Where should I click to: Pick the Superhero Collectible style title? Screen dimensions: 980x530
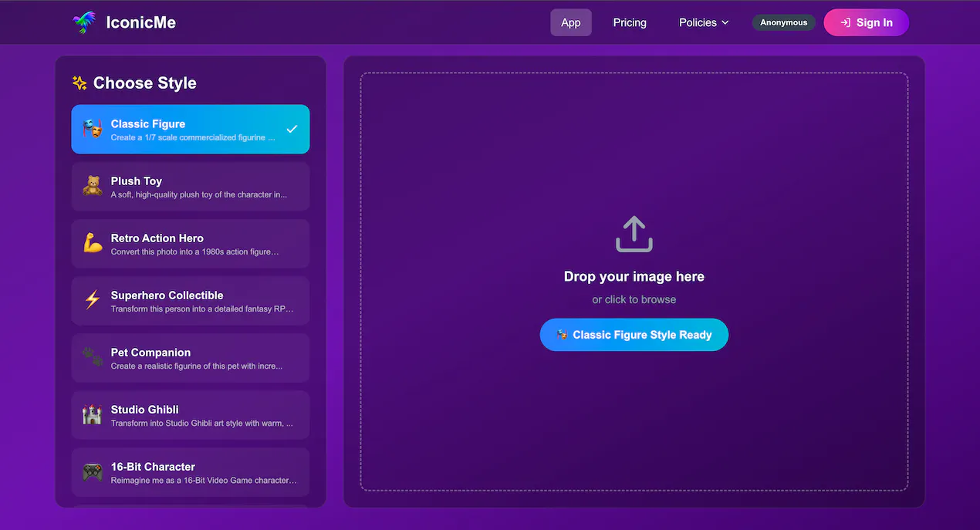pos(167,295)
